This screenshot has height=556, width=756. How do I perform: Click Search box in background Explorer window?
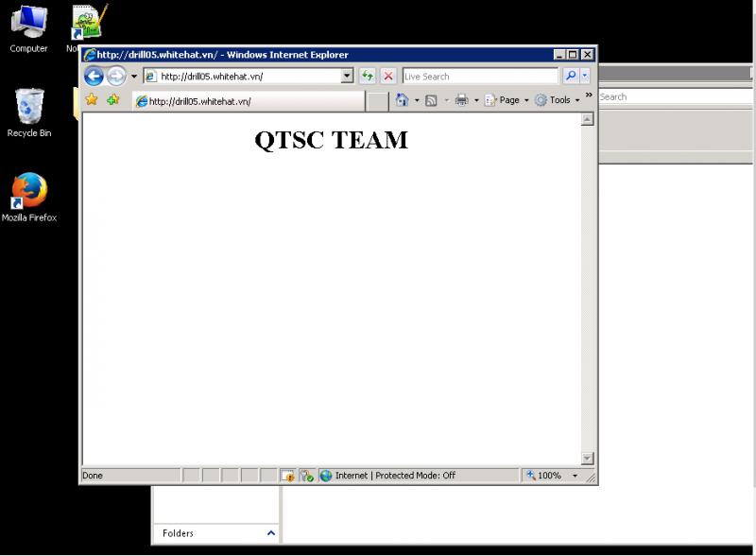675,96
